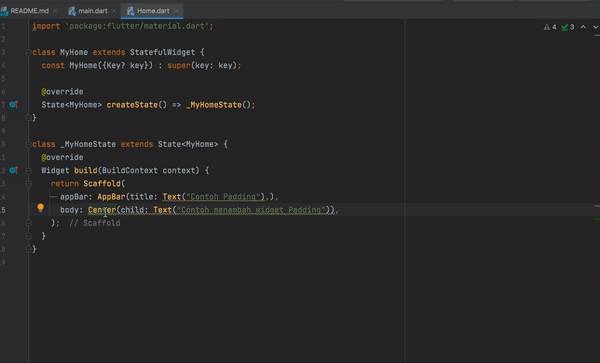Click the StatefulWidget class name
Screen dimensions: 600x363
tap(162, 52)
